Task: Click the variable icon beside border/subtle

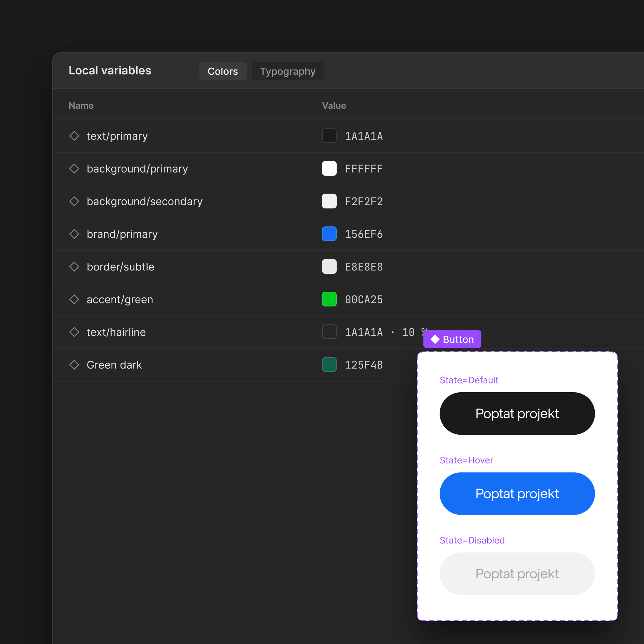Action: [74, 266]
